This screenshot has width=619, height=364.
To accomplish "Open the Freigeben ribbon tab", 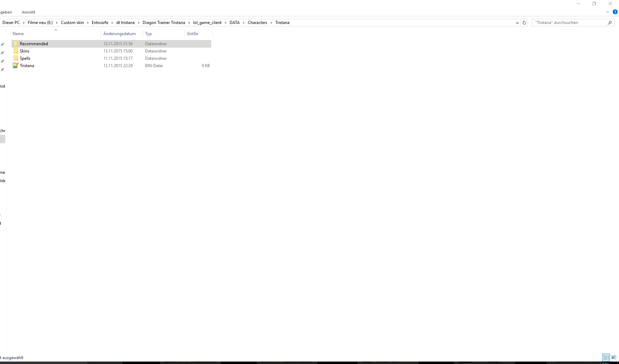I will click(x=6, y=12).
